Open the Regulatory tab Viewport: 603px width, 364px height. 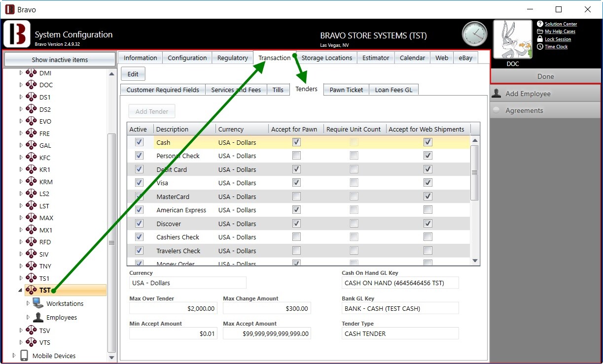pos(233,58)
